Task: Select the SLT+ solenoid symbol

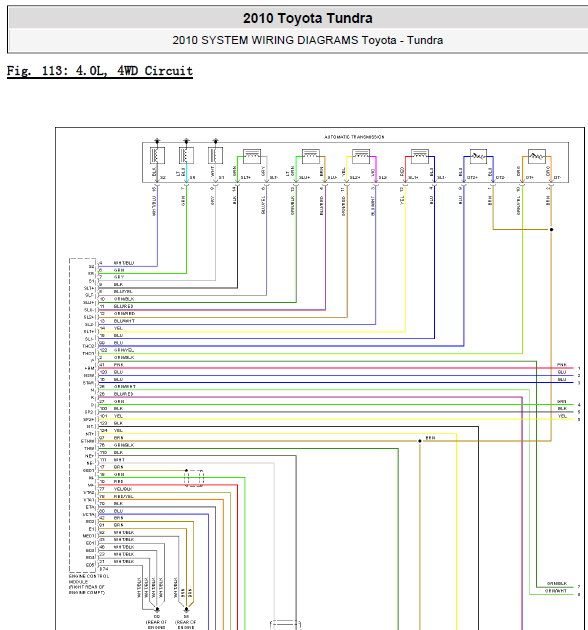Action: point(252,156)
